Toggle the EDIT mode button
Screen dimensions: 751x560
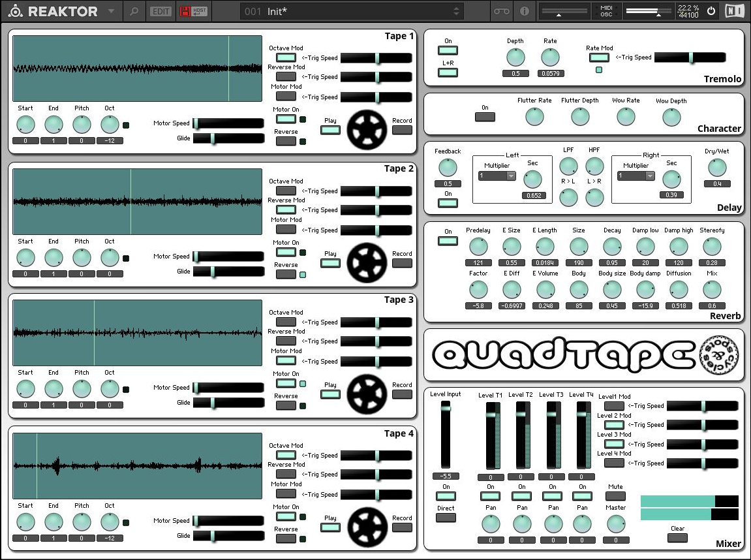(x=161, y=12)
